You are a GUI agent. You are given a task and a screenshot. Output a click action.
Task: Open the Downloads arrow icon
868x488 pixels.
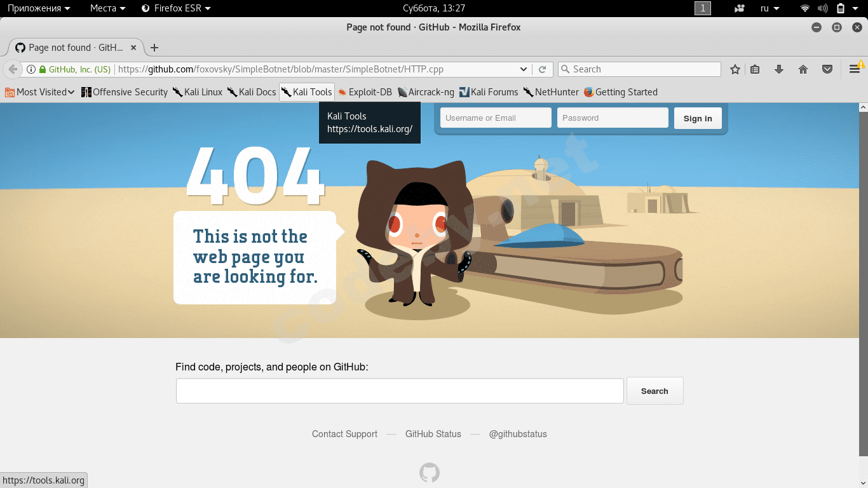click(779, 69)
